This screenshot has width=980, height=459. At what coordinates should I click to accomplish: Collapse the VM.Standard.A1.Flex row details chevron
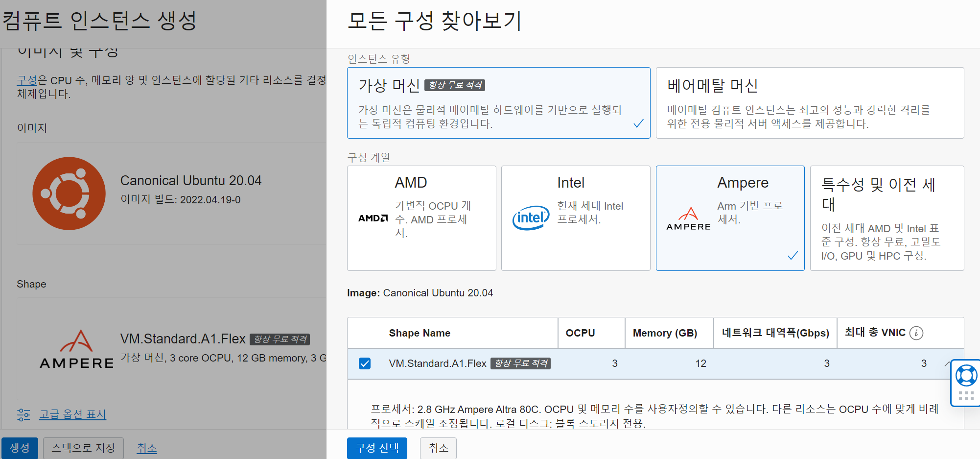pos(948,363)
